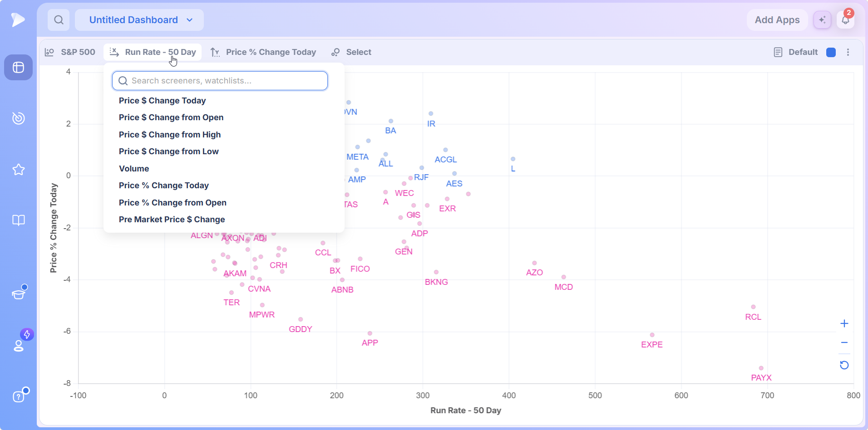The height and width of the screenshot is (430, 868).
Task: Open the dashboard layout icon in sidebar
Action: coord(18,68)
